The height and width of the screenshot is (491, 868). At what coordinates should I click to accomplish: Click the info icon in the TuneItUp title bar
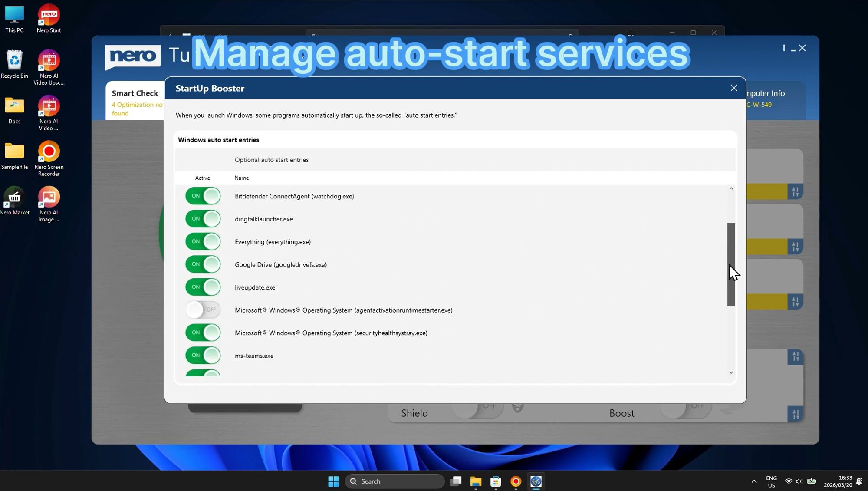pos(784,48)
